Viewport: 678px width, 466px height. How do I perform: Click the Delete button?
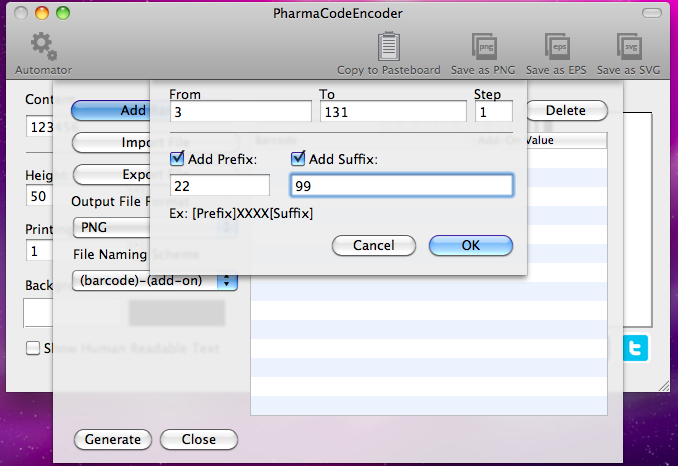coord(566,111)
